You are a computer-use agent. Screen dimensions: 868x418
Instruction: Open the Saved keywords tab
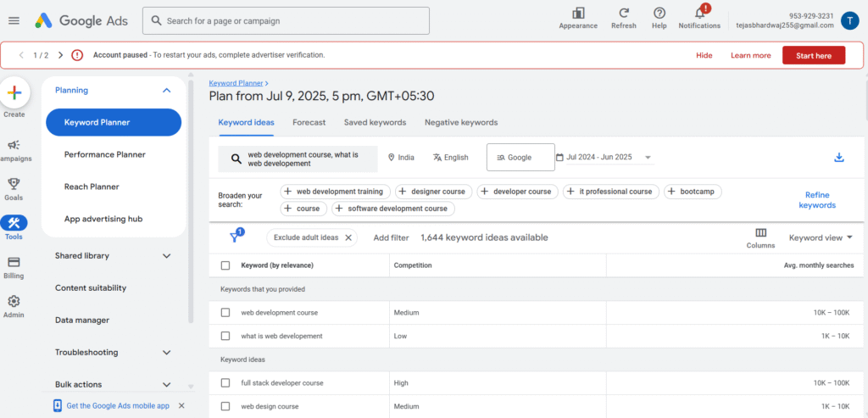click(375, 122)
